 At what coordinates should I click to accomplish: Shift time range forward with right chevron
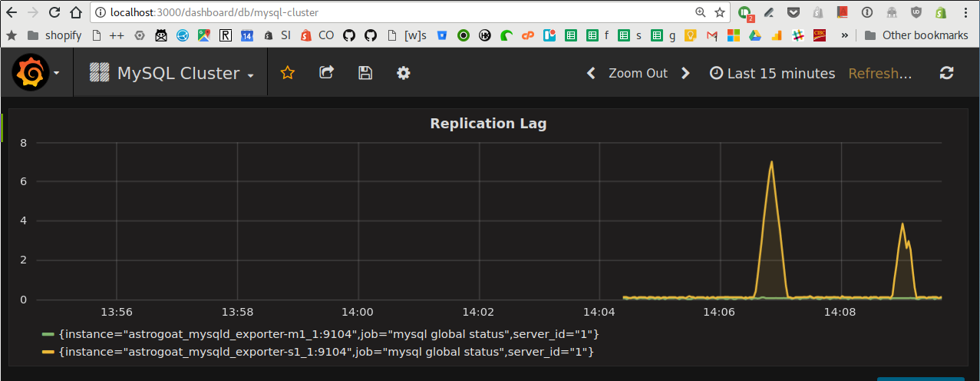coord(686,74)
